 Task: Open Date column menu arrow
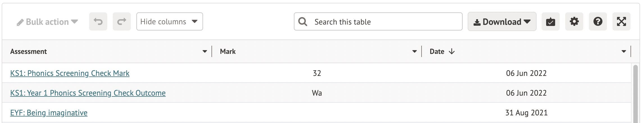(624, 51)
